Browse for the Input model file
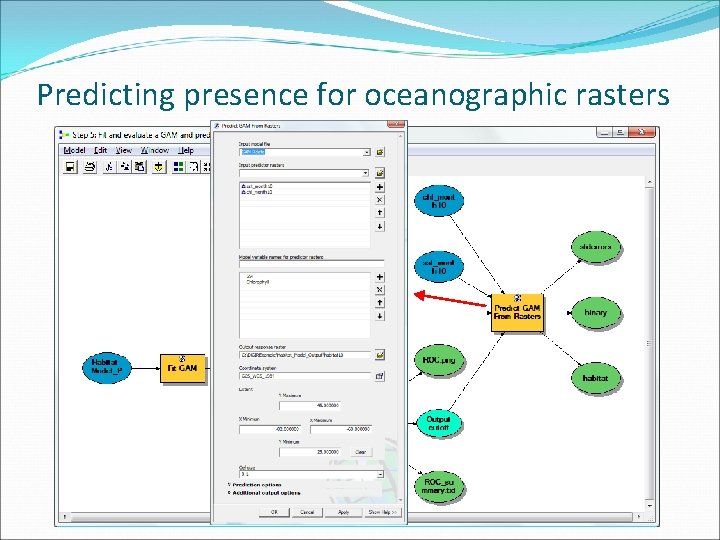 [x=380, y=152]
